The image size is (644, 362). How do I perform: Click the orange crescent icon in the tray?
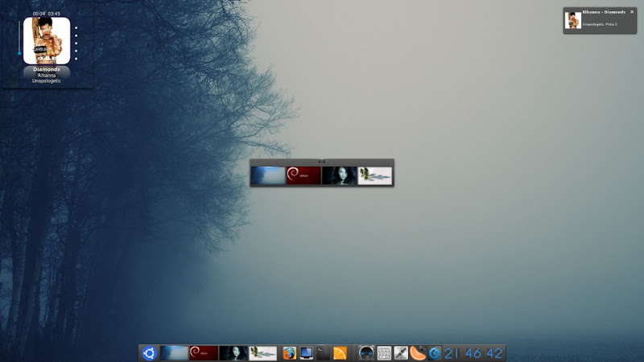(x=418, y=353)
